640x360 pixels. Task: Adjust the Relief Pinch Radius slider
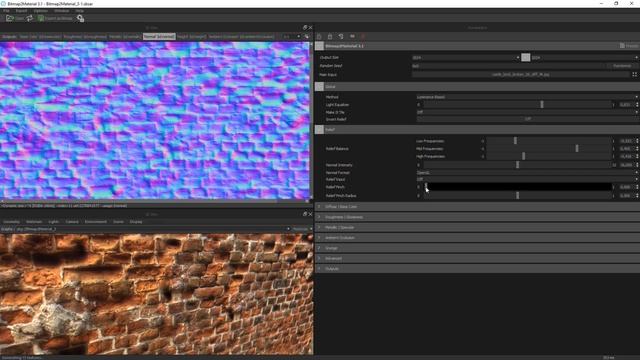coord(518,196)
